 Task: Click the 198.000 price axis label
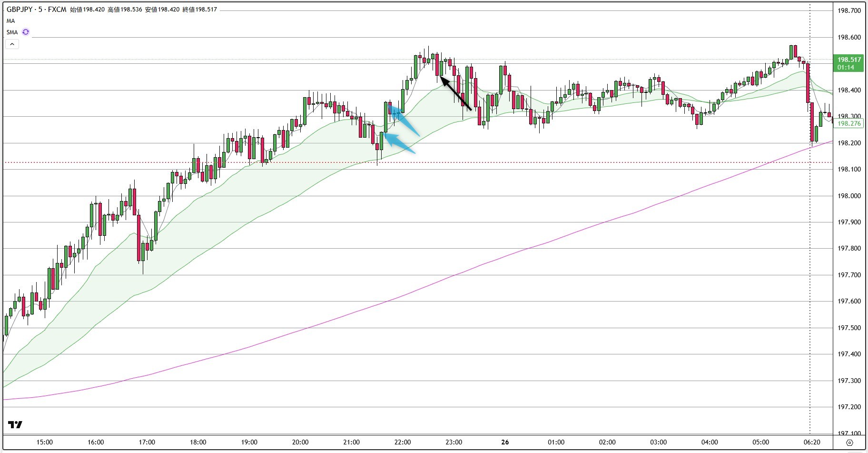coord(849,196)
